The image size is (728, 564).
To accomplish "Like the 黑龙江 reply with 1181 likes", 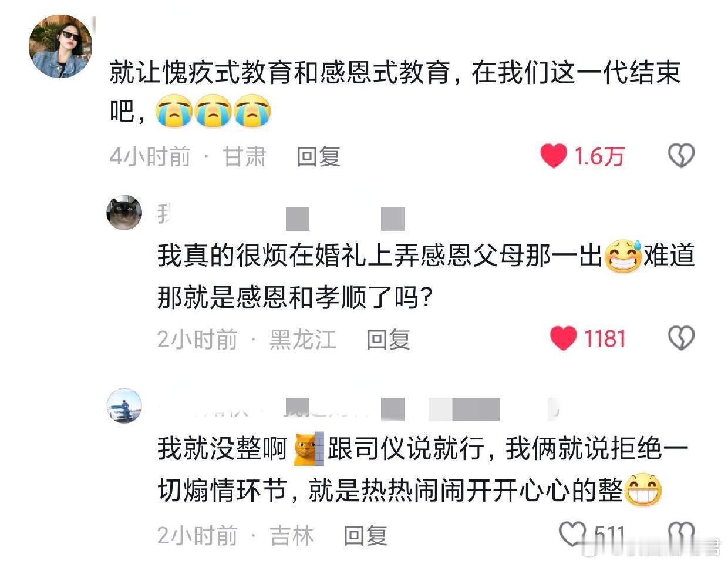I will [563, 338].
